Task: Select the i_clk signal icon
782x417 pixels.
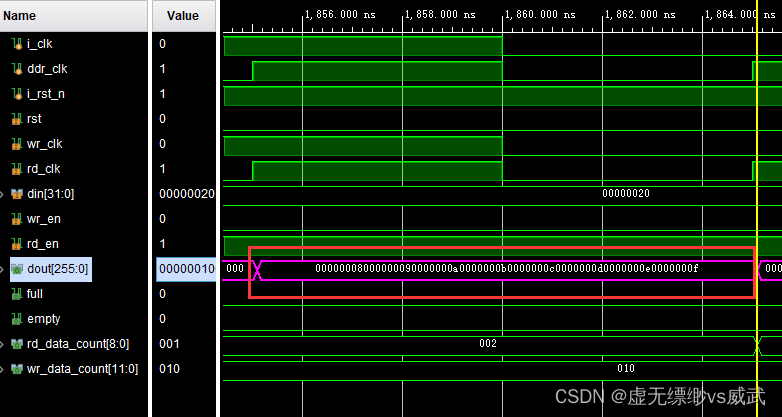Action: tap(17, 44)
